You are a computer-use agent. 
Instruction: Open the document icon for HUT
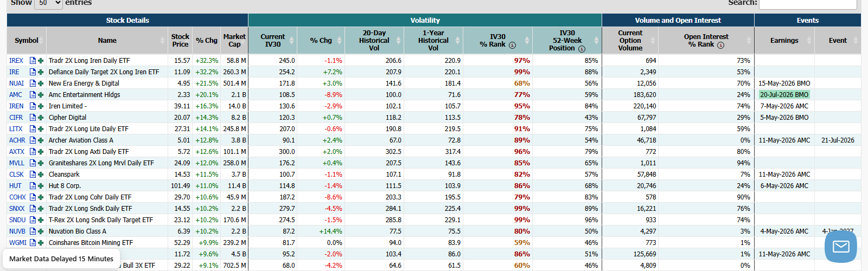click(33, 186)
